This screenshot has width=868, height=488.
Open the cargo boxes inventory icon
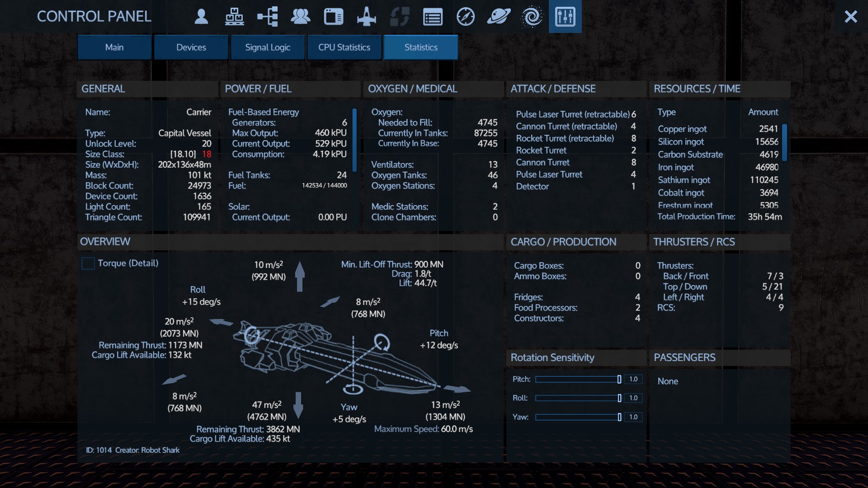(234, 17)
